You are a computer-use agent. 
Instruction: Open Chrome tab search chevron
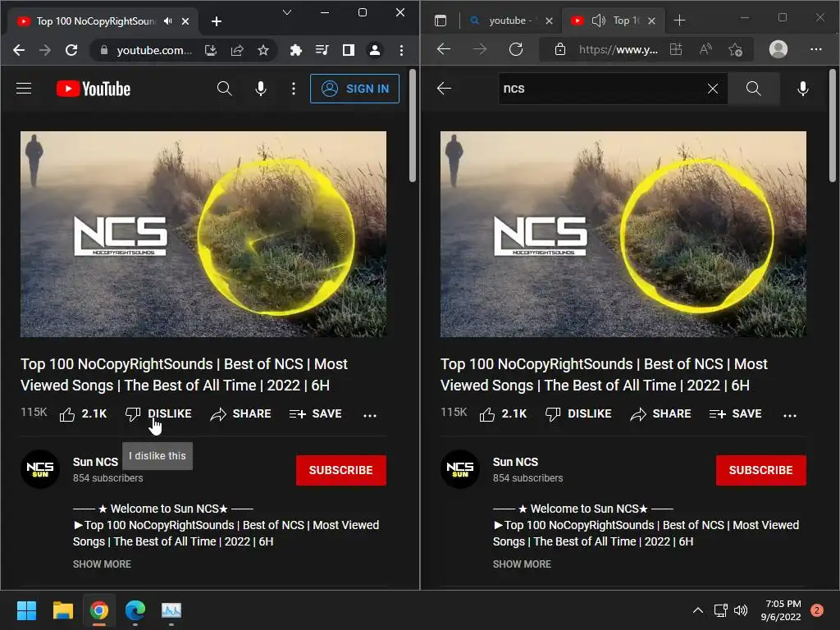[287, 12]
